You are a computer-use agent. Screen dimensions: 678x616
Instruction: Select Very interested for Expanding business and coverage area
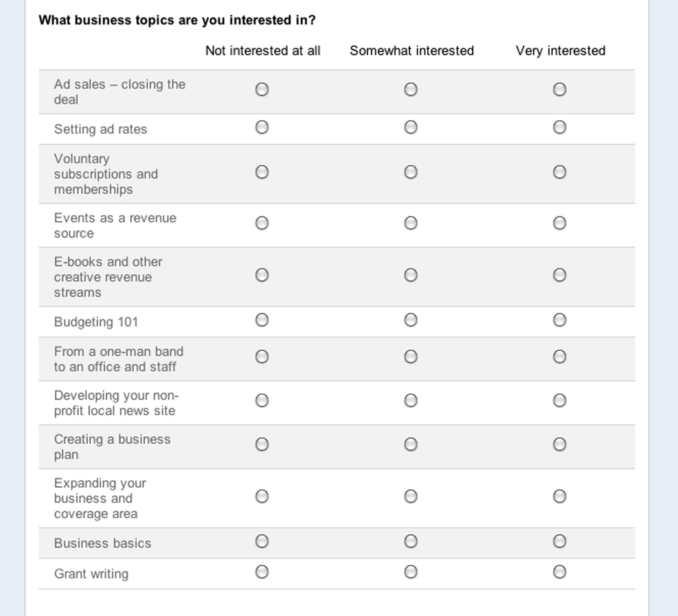coord(559,496)
